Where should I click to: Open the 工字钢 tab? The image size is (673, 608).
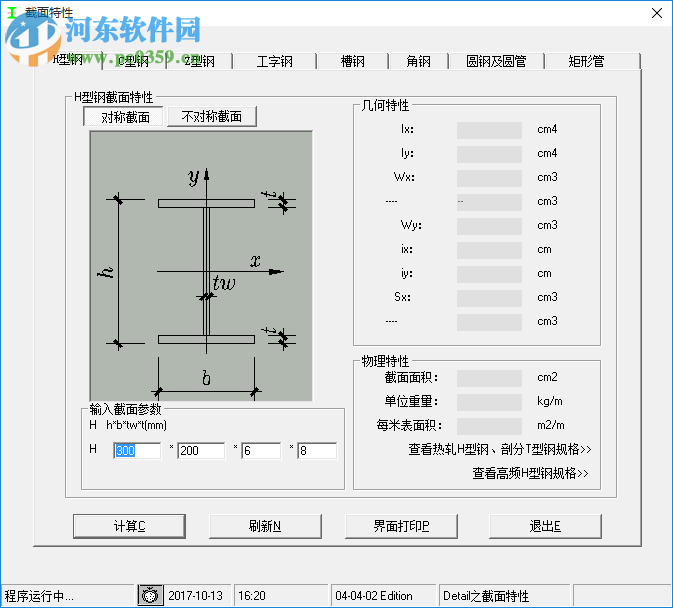pos(275,61)
